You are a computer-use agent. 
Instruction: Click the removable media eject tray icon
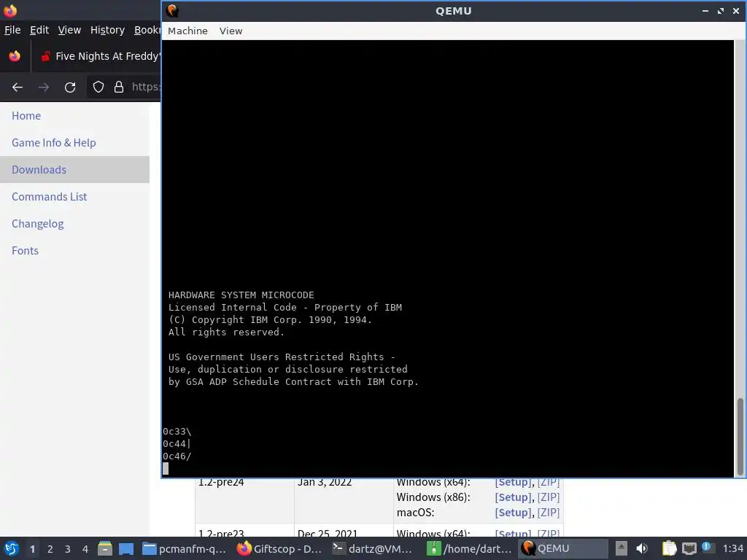(x=622, y=548)
